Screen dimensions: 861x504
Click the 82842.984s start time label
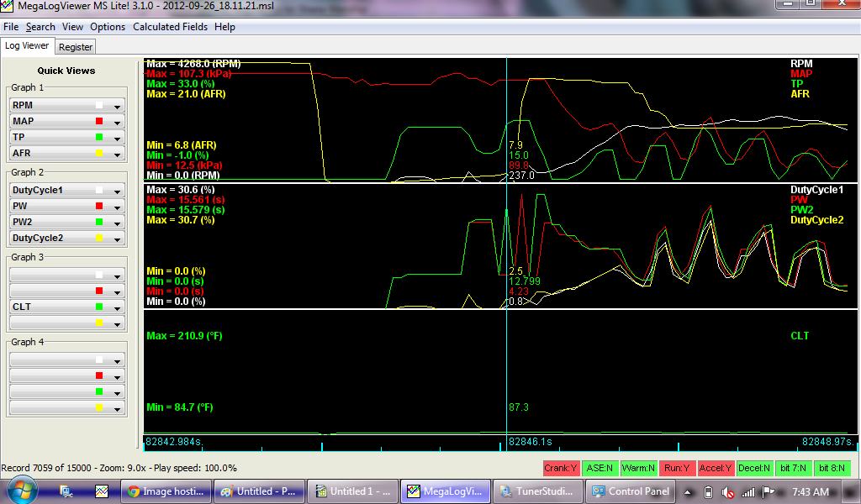[174, 442]
